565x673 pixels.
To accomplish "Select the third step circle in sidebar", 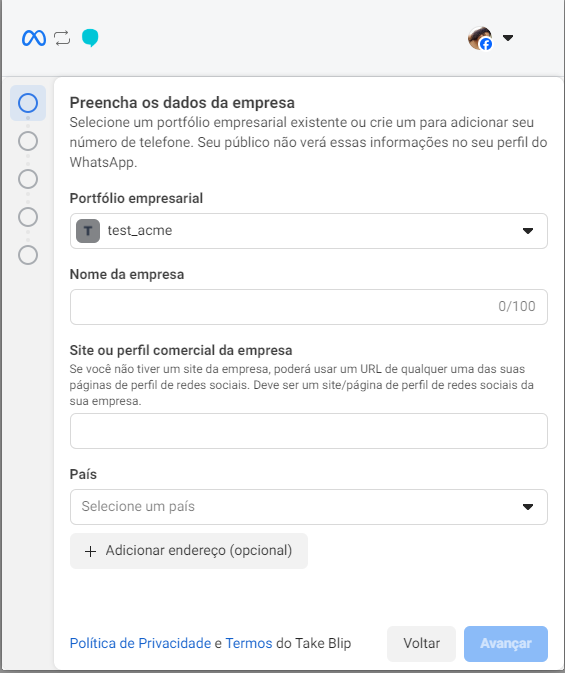I will click(x=28, y=179).
